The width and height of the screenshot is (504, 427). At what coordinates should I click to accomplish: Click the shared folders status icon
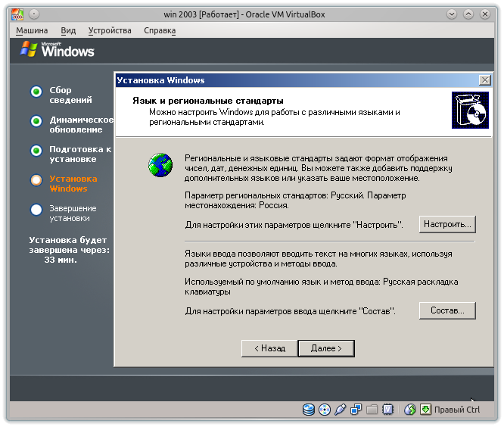(x=372, y=410)
